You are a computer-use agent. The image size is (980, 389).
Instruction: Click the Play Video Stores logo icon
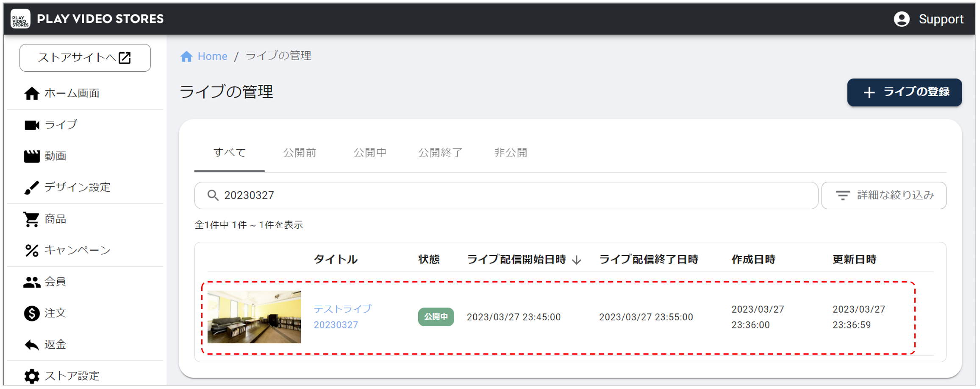pos(20,19)
